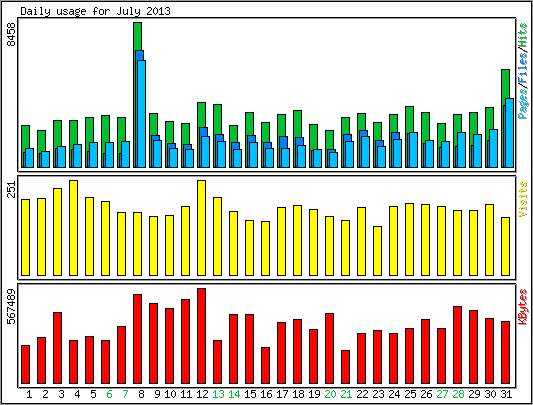Select the red KBytes bar for day 28
The image size is (533, 405).
pos(458,345)
